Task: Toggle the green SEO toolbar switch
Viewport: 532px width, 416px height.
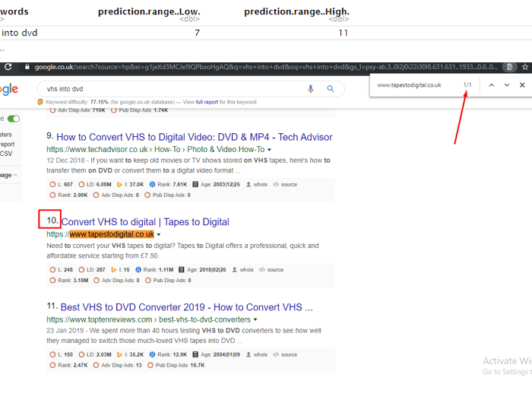Action: point(14,119)
